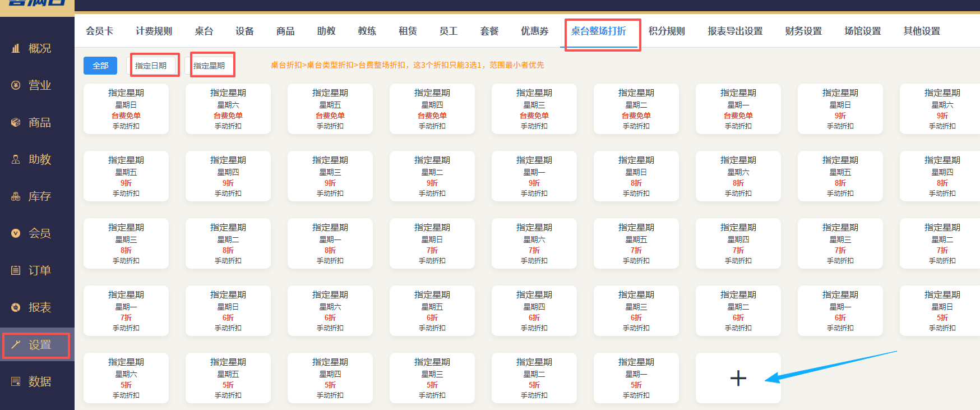The height and width of the screenshot is (410, 980).
Task: Select the 星期四 5折 card
Action: tap(330, 378)
